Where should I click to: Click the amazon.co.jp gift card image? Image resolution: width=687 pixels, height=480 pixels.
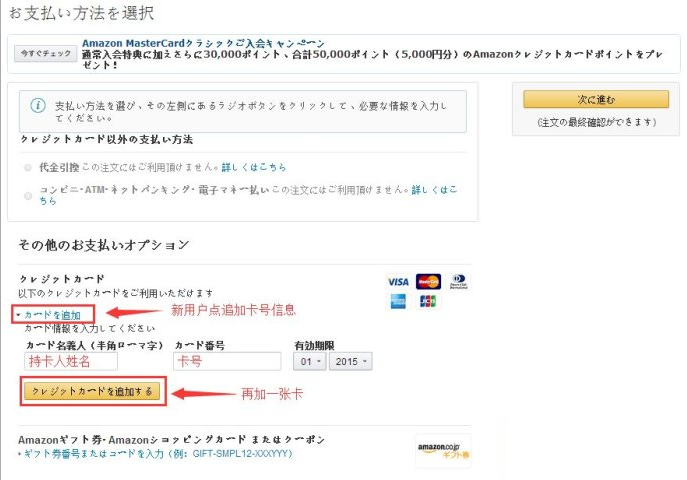[x=442, y=452]
